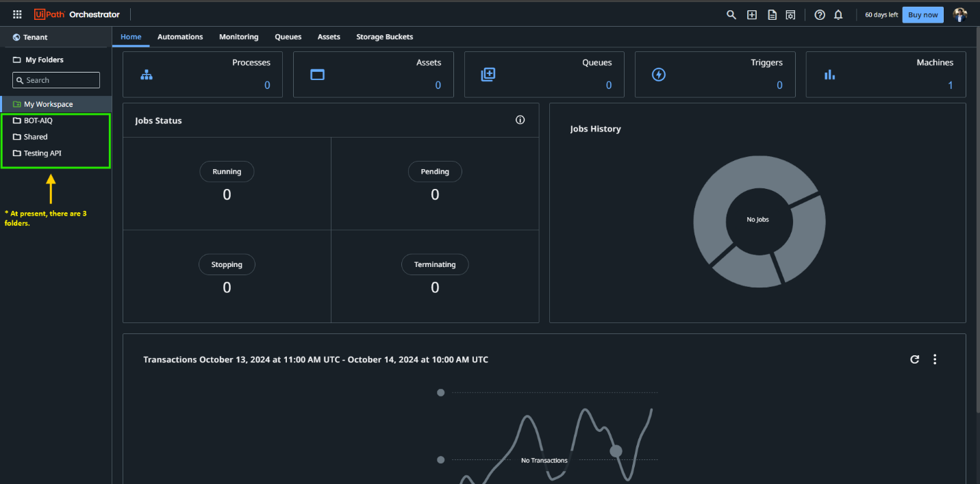This screenshot has width=980, height=484.
Task: Click the Triggers count 0
Action: 779,86
